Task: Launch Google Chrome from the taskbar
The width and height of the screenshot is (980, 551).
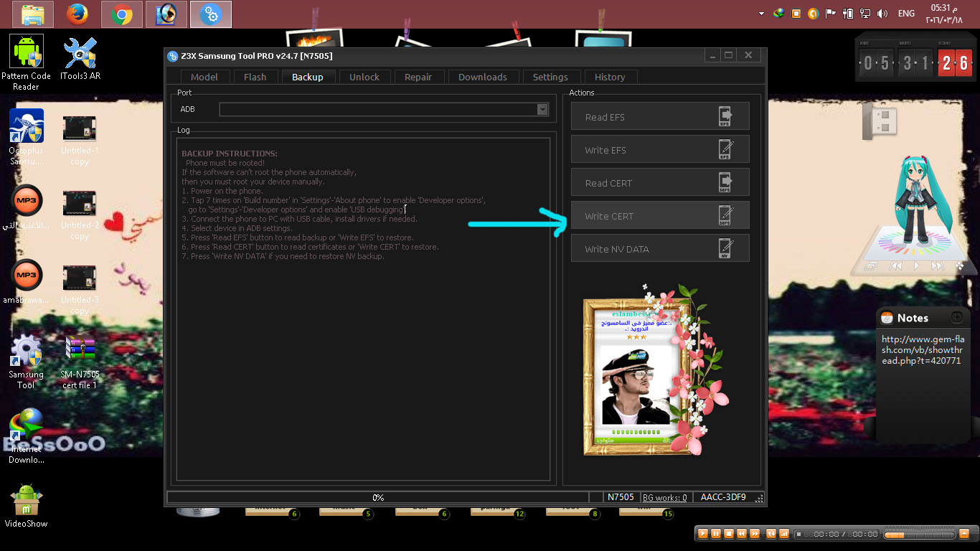Action: click(x=122, y=14)
